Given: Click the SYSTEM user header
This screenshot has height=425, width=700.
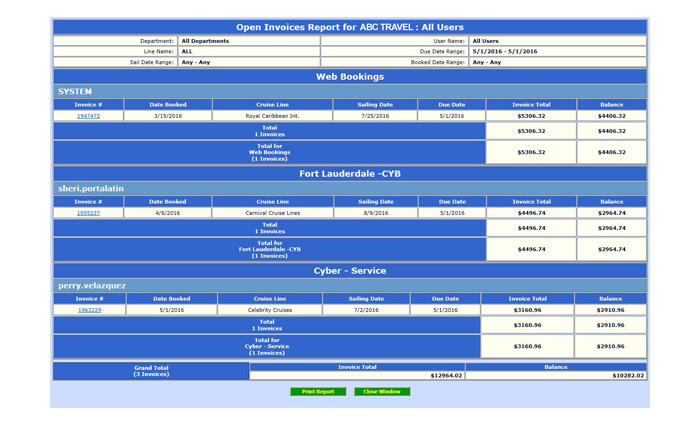Looking at the screenshot, I should [350, 92].
